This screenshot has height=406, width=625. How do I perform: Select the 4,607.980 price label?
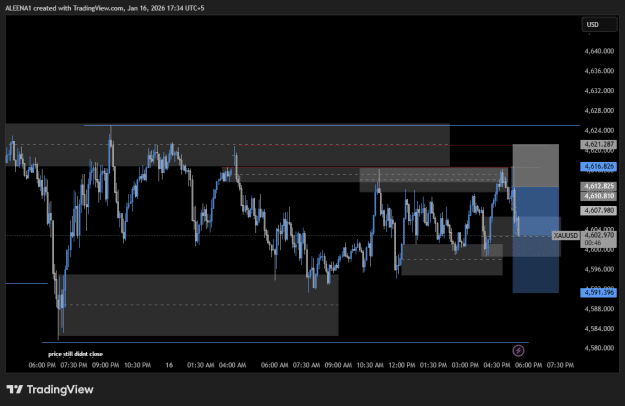599,210
